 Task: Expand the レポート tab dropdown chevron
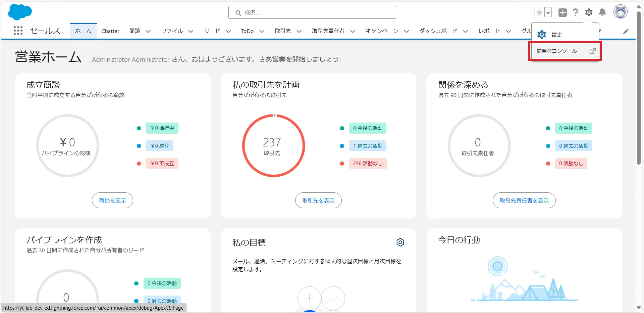[508, 31]
